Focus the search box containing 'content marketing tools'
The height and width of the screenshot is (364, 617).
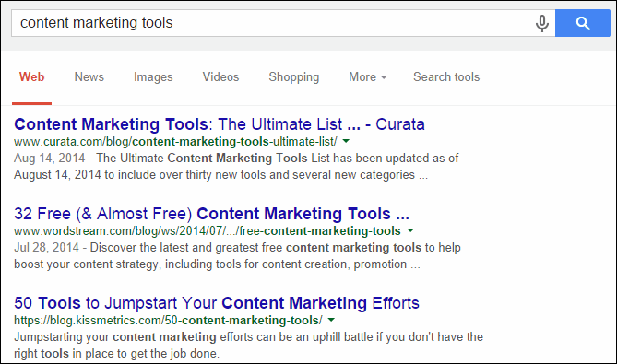tap(283, 23)
